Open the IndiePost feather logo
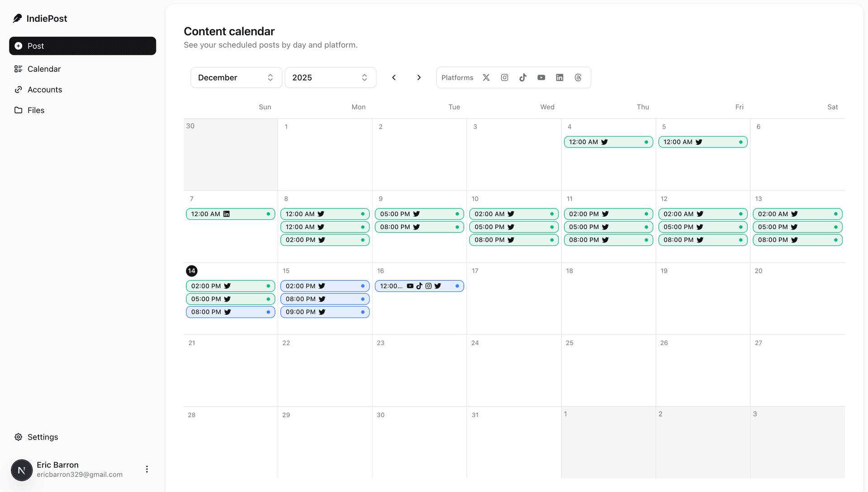The width and height of the screenshot is (868, 492). point(17,18)
